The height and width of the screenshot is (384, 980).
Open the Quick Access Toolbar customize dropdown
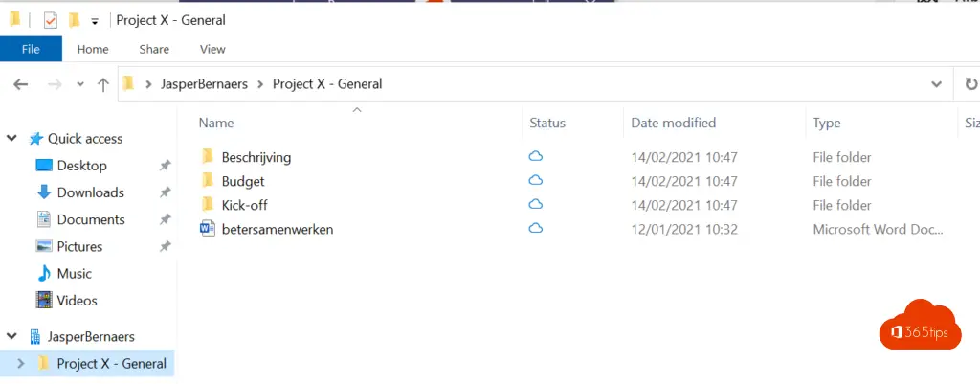click(x=94, y=21)
